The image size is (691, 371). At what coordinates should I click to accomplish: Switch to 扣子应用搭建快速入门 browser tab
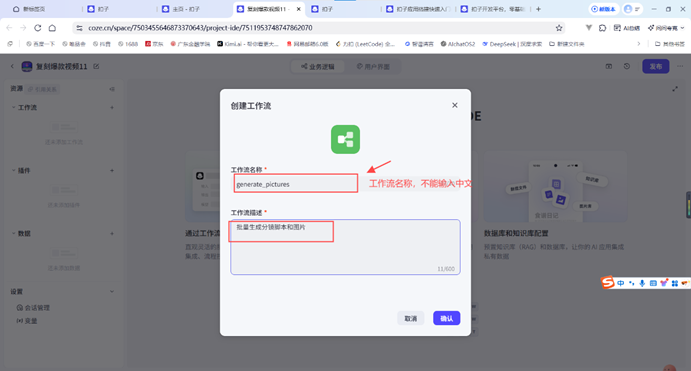pyautogui.click(x=418, y=9)
